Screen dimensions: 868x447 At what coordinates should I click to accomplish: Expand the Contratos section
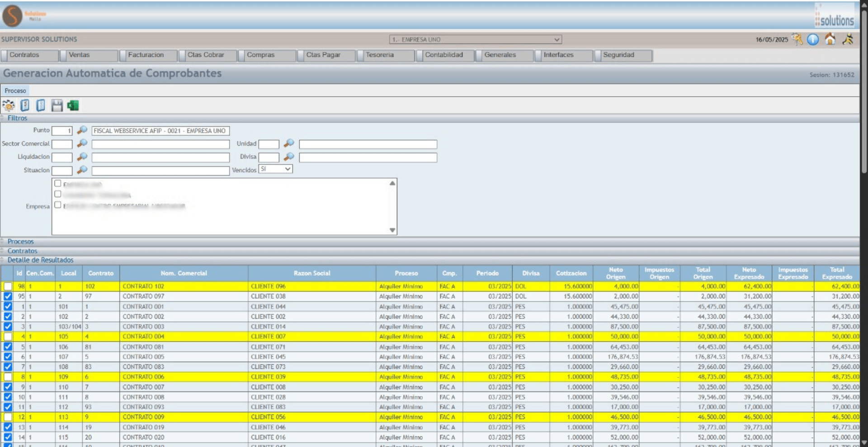coord(22,251)
